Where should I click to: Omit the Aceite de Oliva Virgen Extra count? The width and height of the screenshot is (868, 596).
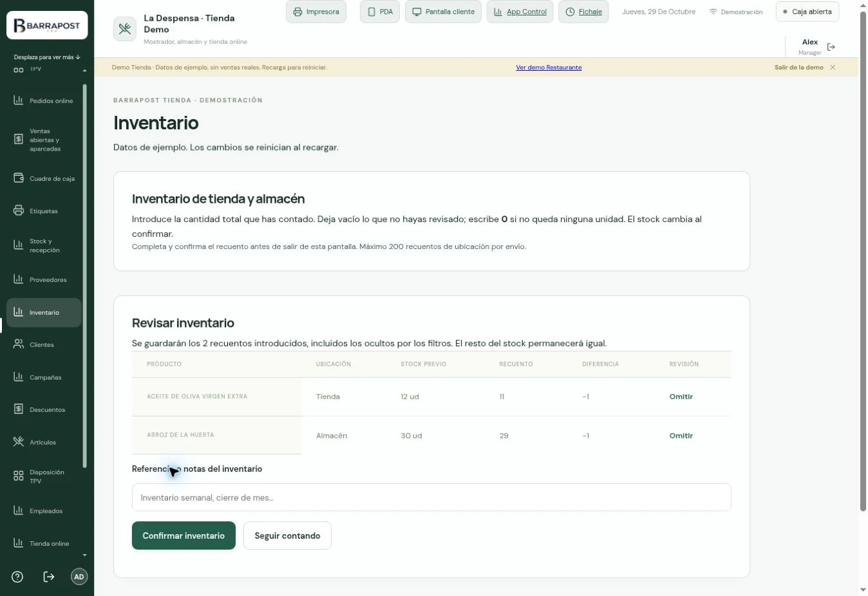point(681,397)
